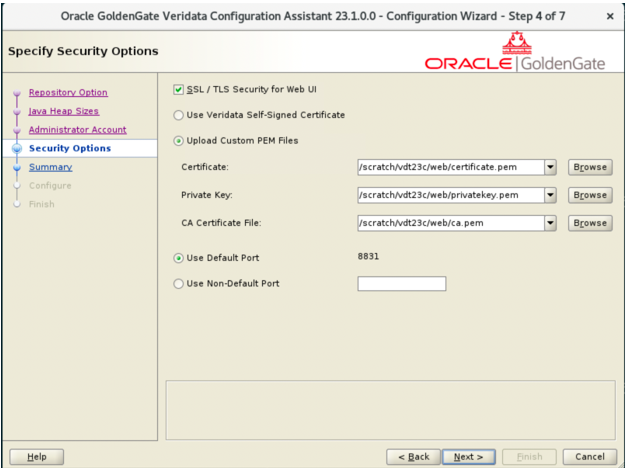626x473 pixels.
Task: Go to Repository Option step
Action: 68,93
